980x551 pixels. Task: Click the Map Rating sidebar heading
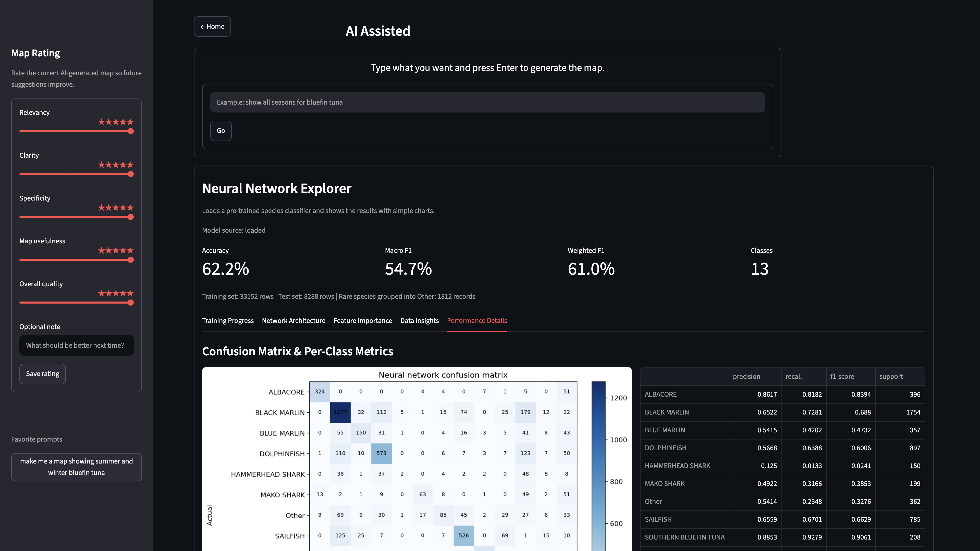(35, 53)
